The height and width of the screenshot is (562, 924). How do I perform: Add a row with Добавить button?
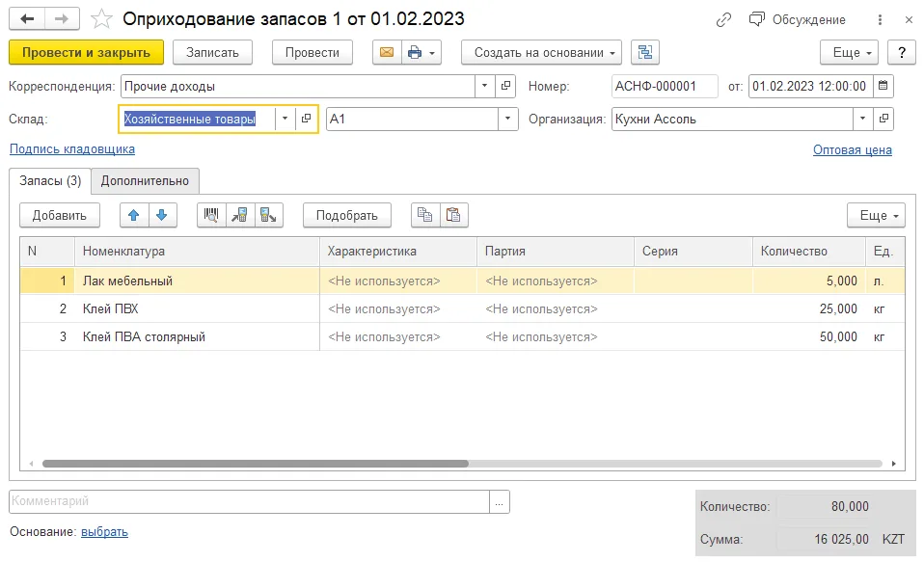[60, 215]
